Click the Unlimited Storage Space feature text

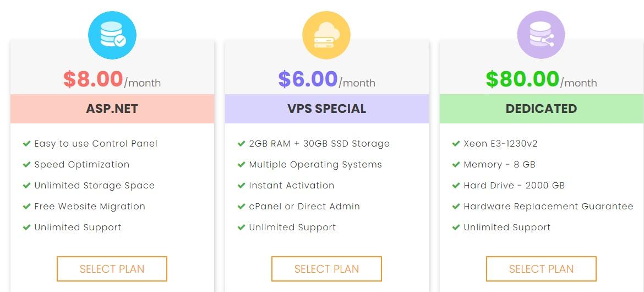94,186
